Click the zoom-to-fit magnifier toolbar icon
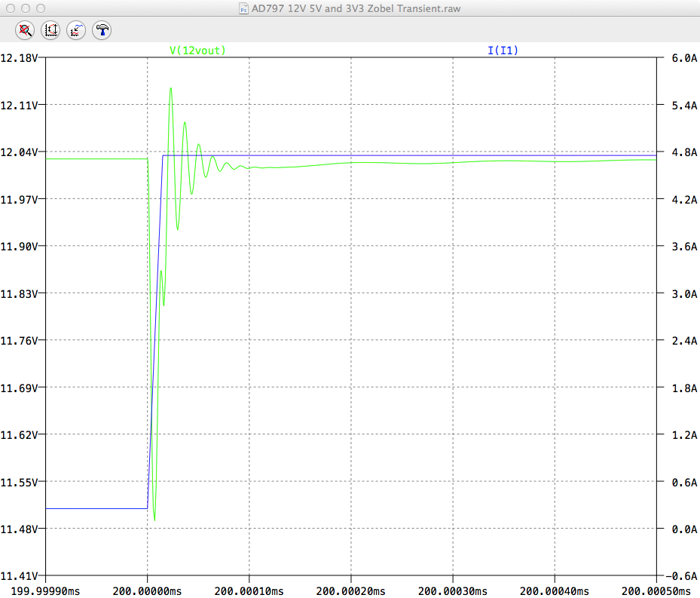The width and height of the screenshot is (700, 598). tap(25, 30)
